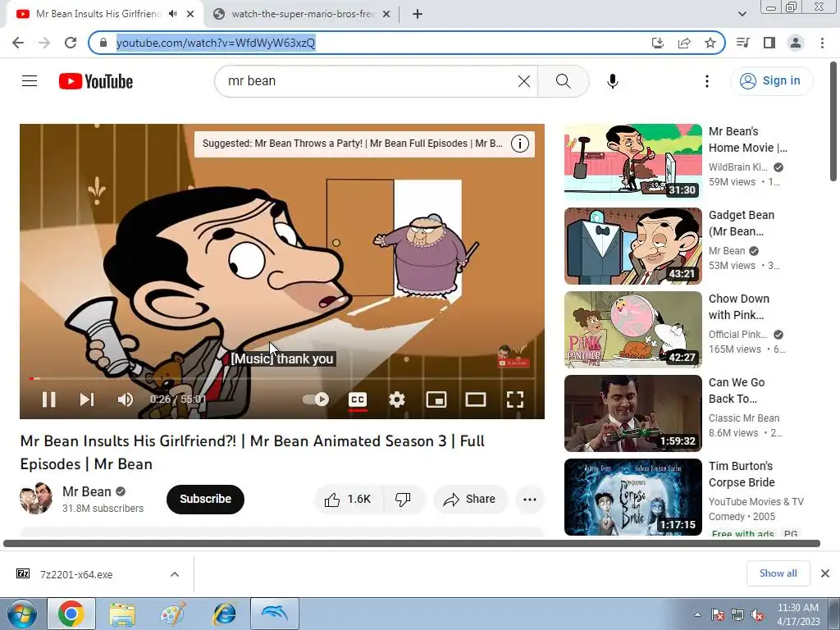Click Gadget Bean video title
This screenshot has width=840, height=630.
[741, 223]
